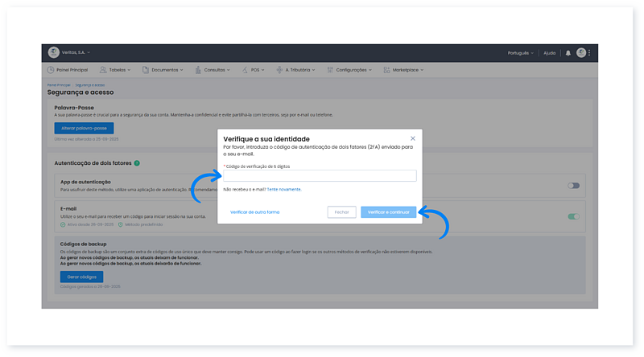Open the Tabelas menu

(119, 70)
